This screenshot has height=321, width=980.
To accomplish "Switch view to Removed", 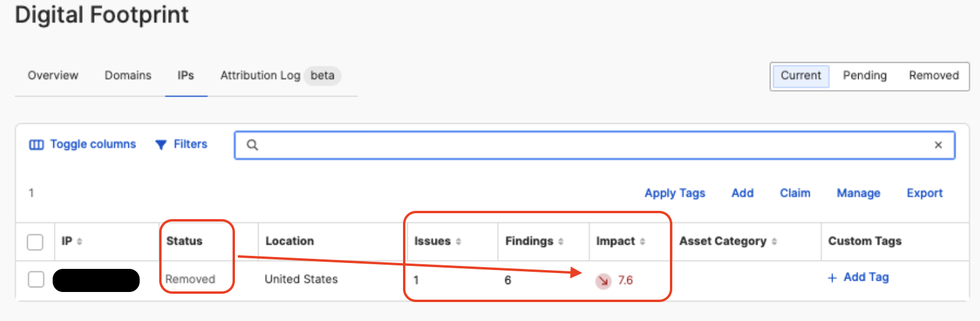I will click(x=934, y=76).
